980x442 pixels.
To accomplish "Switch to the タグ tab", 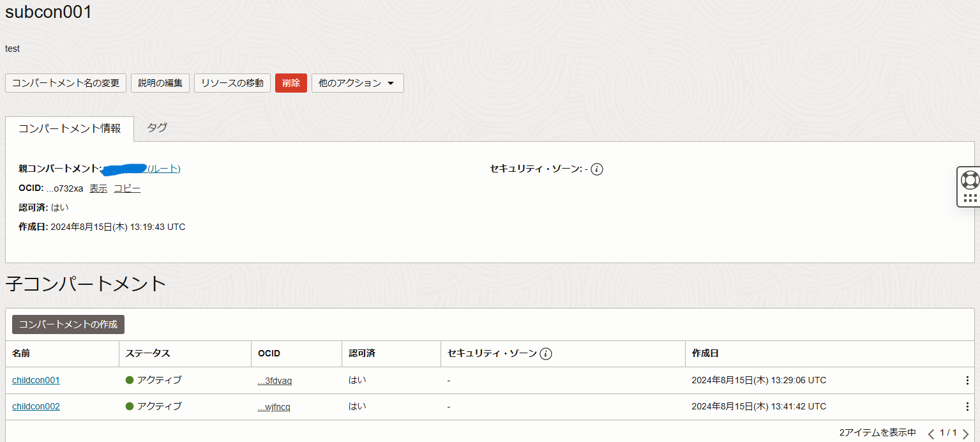I will point(157,128).
